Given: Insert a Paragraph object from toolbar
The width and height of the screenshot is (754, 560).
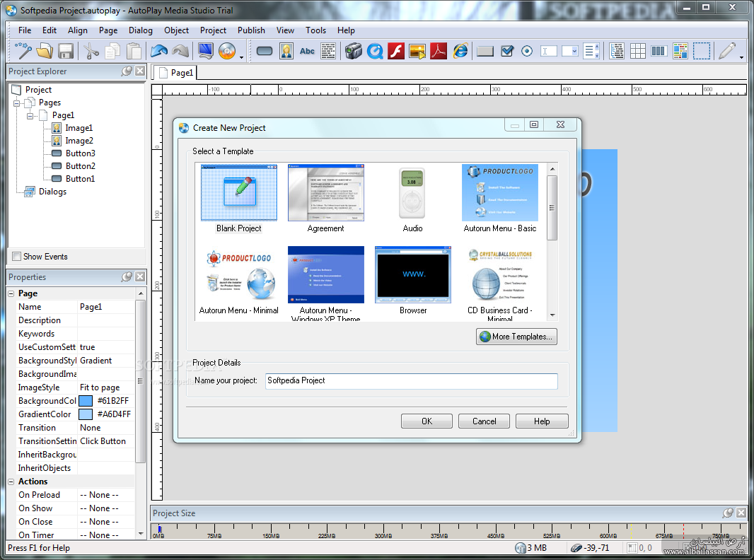Looking at the screenshot, I should [x=328, y=50].
